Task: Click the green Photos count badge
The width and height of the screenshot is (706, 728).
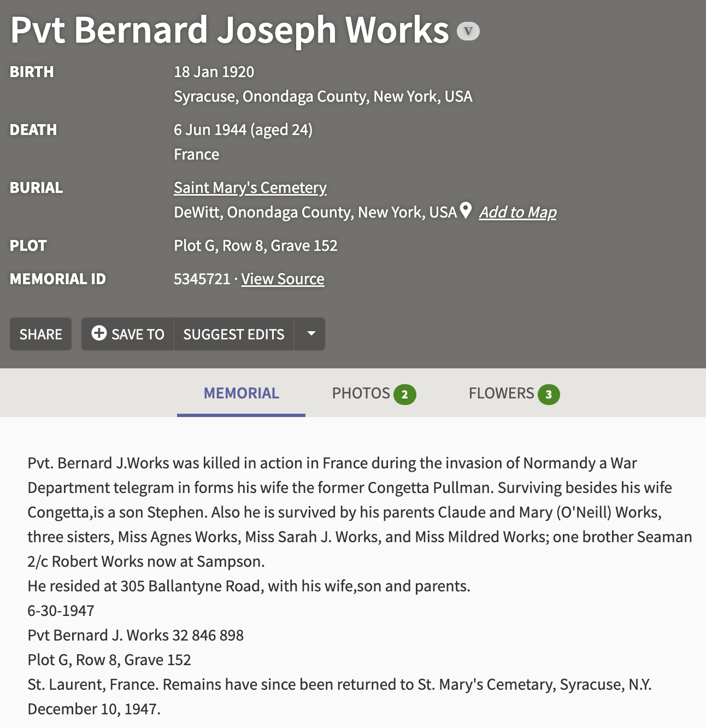Action: click(x=404, y=395)
